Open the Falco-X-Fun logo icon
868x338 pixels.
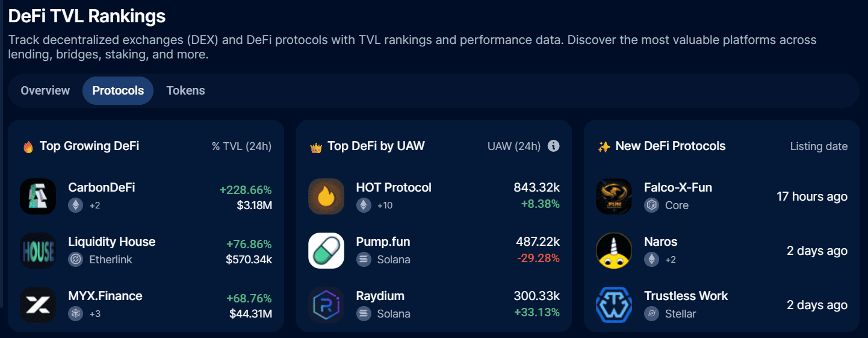coord(614,196)
